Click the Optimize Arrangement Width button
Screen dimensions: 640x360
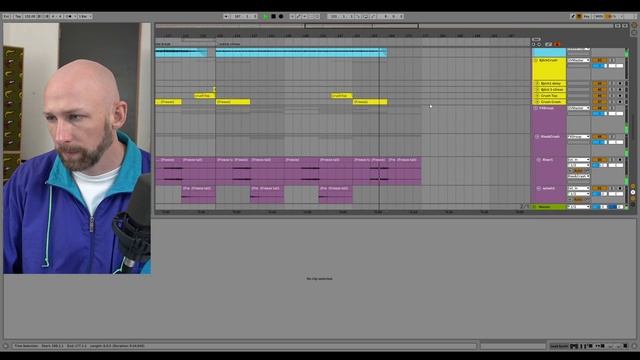click(625, 26)
